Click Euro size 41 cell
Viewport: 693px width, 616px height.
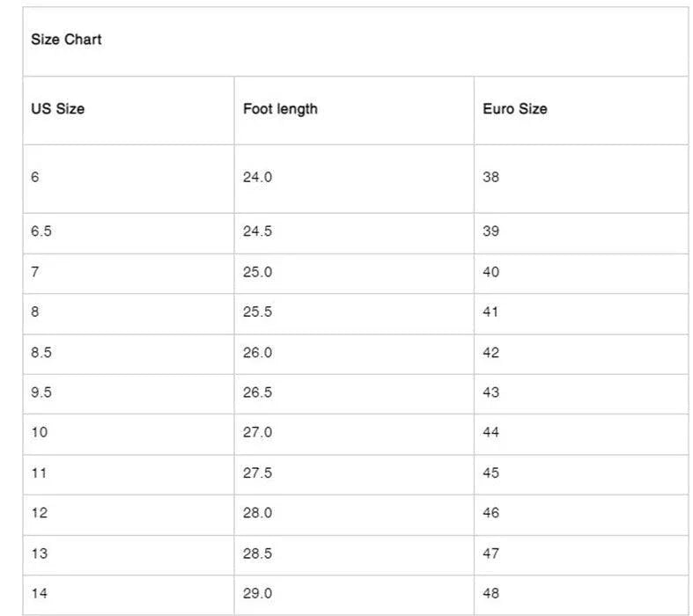pyautogui.click(x=491, y=312)
